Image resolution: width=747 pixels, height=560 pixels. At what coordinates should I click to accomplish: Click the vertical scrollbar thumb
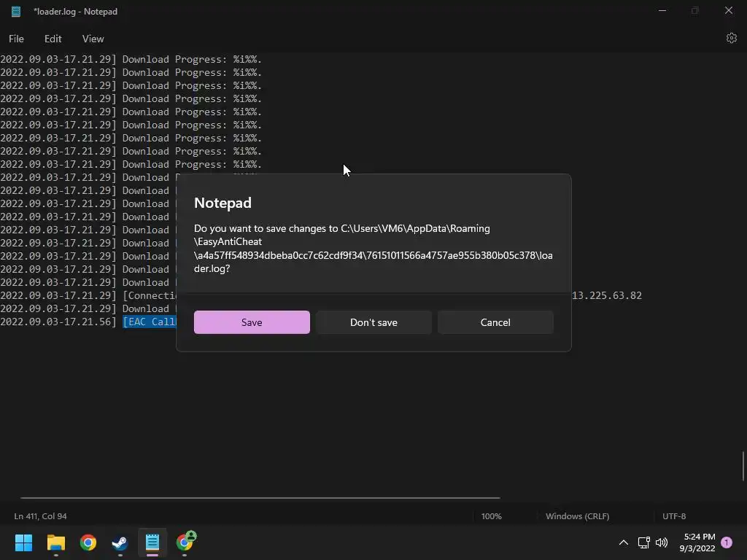point(743,466)
